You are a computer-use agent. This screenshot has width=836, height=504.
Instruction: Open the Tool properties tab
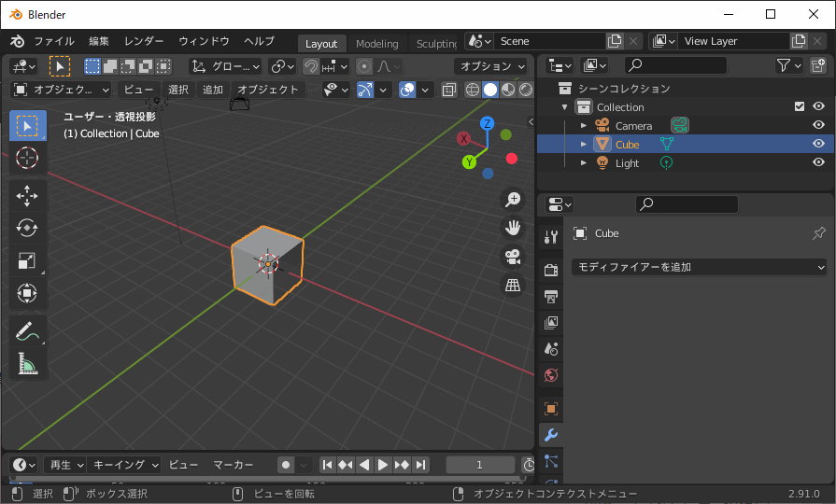coord(551,236)
